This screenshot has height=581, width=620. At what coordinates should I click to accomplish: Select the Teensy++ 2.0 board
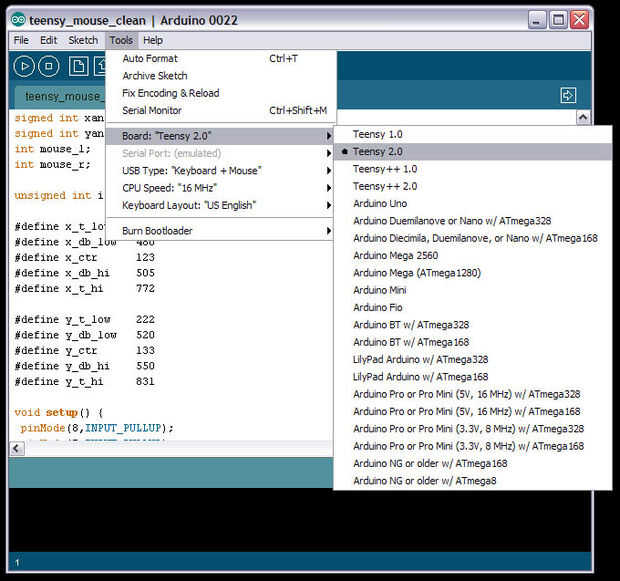coord(473,187)
